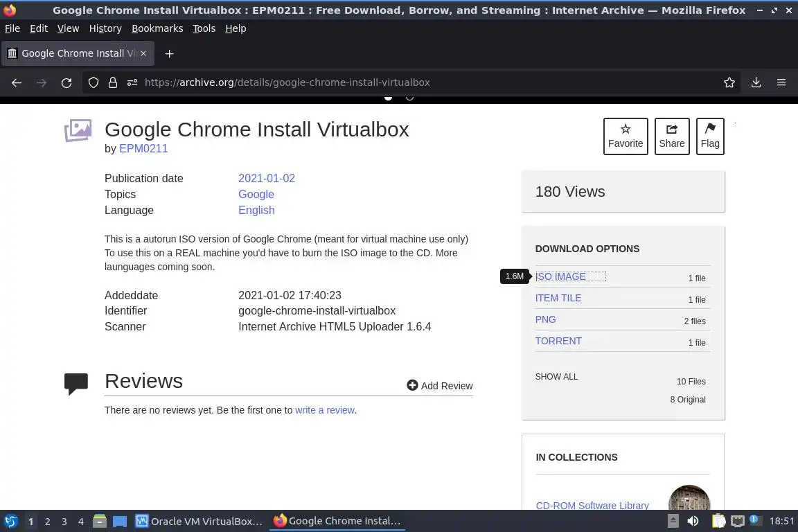Download the ISO IMAGE file
Screen dimensions: 798x532
(560, 276)
